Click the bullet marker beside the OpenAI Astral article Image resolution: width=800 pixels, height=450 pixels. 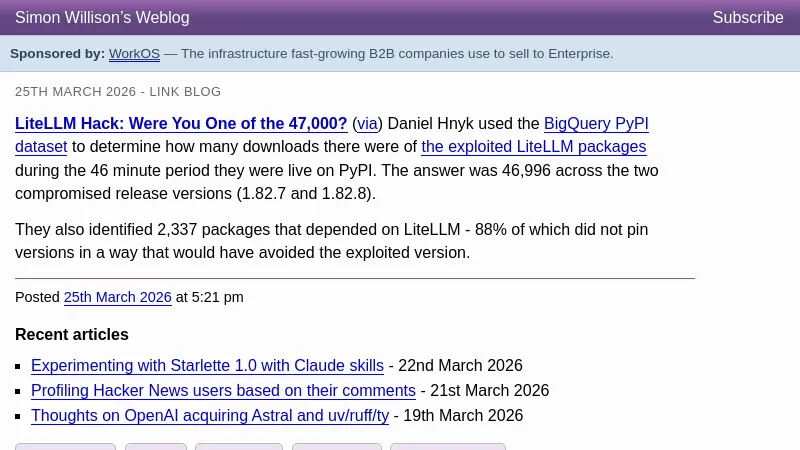tap(19, 417)
